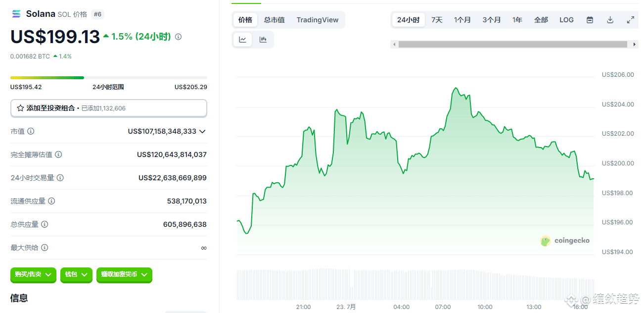Click the 24小时范围 price range bar
The width and height of the screenshot is (644, 313).
109,78
